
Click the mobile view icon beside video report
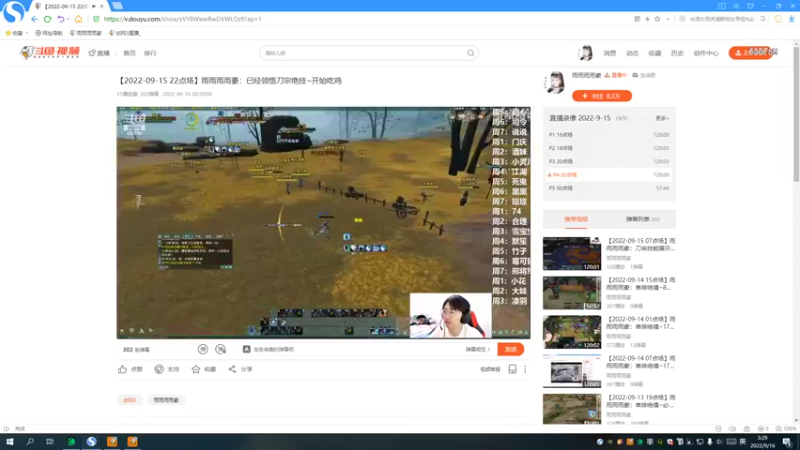coord(512,369)
